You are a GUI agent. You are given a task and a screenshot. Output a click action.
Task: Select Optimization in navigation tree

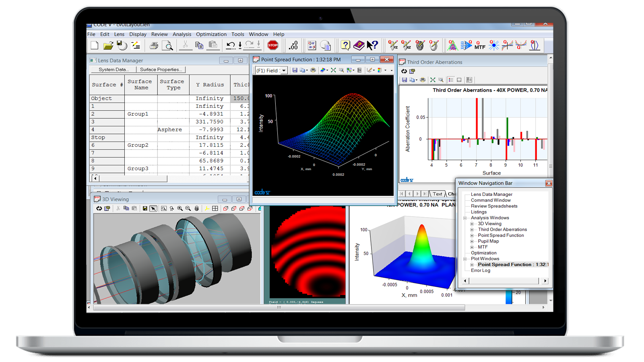(x=483, y=253)
